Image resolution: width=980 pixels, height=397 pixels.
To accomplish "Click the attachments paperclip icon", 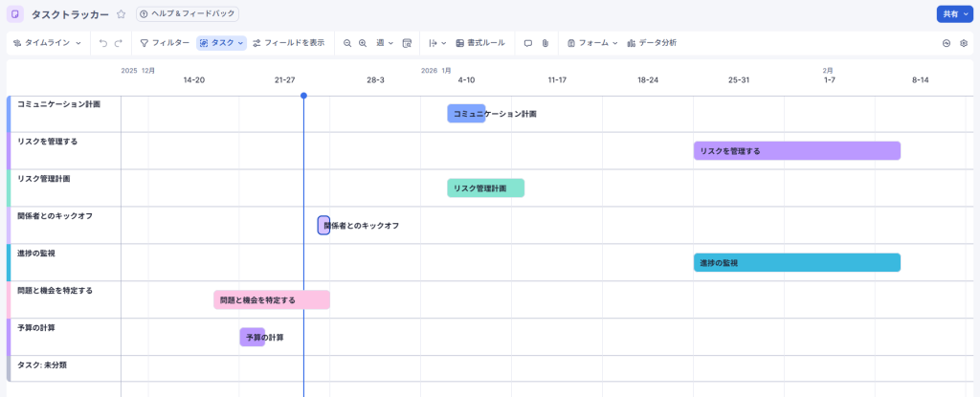I will point(545,43).
